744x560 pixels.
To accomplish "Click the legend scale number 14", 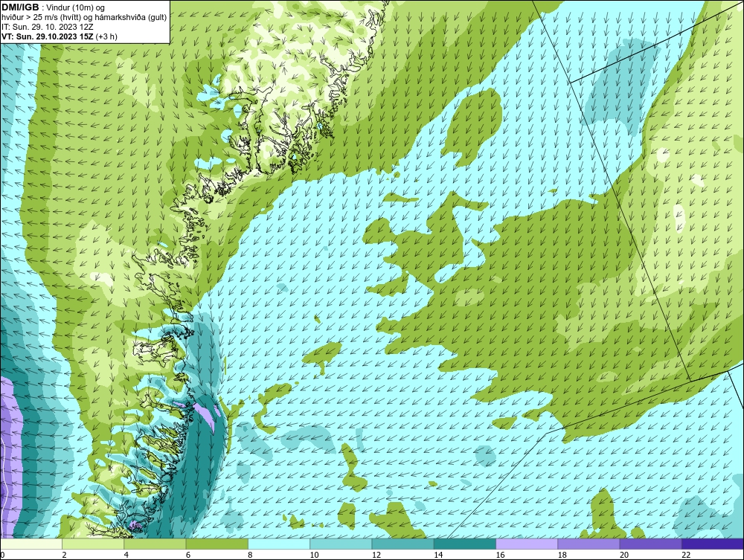I will click(x=438, y=555).
